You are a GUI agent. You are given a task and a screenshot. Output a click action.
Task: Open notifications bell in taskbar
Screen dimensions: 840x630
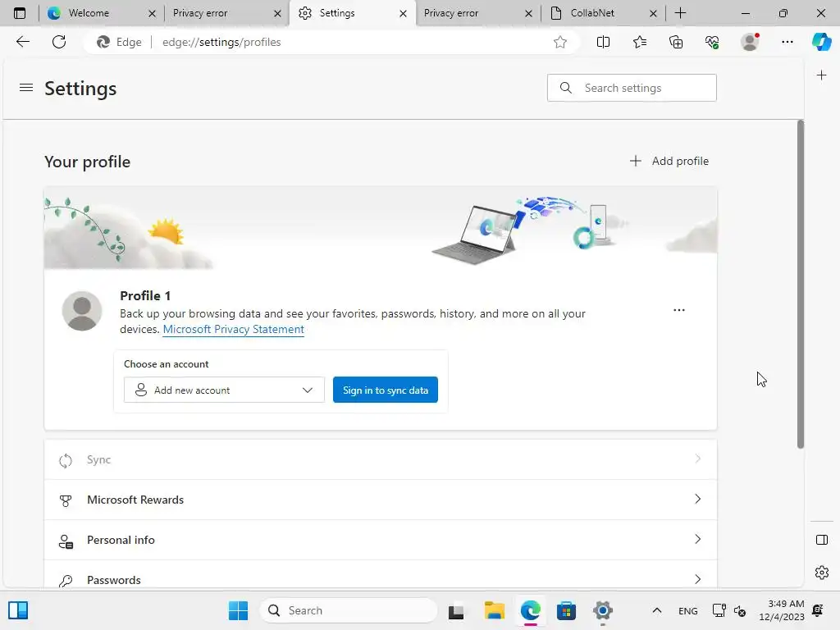coord(818,610)
